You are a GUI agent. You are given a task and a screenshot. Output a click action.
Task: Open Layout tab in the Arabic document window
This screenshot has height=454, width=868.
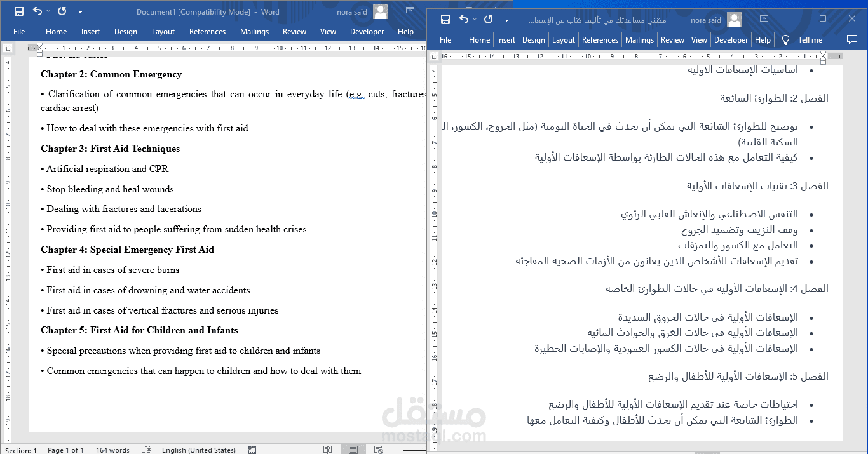click(564, 40)
